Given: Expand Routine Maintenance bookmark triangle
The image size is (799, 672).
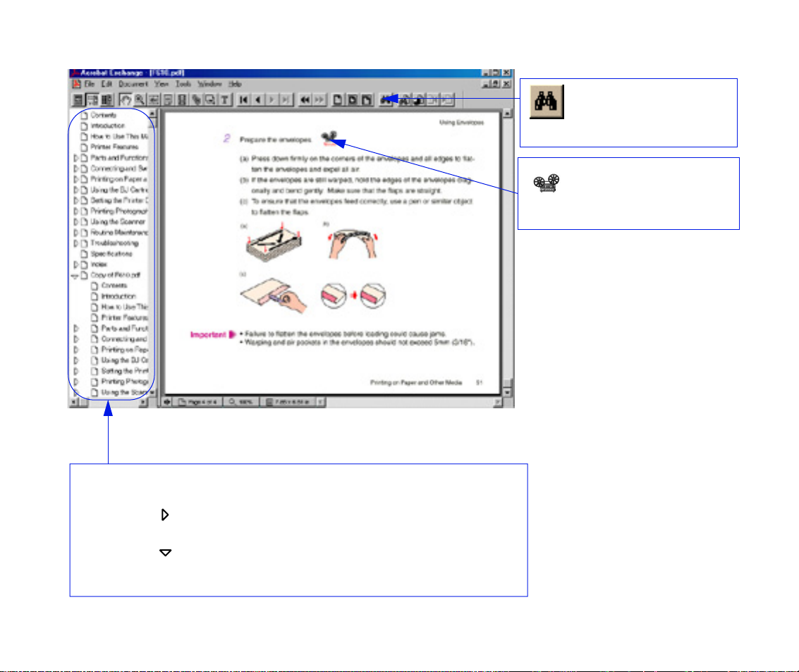Looking at the screenshot, I should (76, 233).
